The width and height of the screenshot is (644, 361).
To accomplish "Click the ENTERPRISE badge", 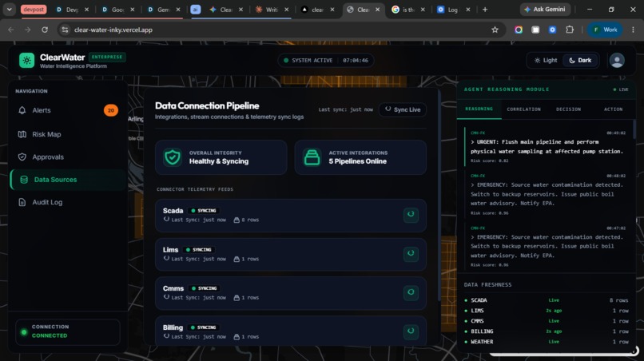I will click(x=107, y=57).
